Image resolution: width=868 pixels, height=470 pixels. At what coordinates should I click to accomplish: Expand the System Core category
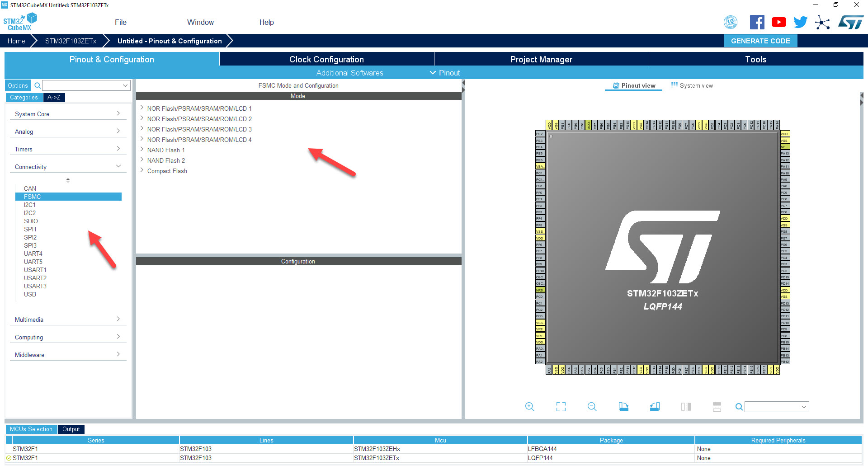[x=68, y=114]
